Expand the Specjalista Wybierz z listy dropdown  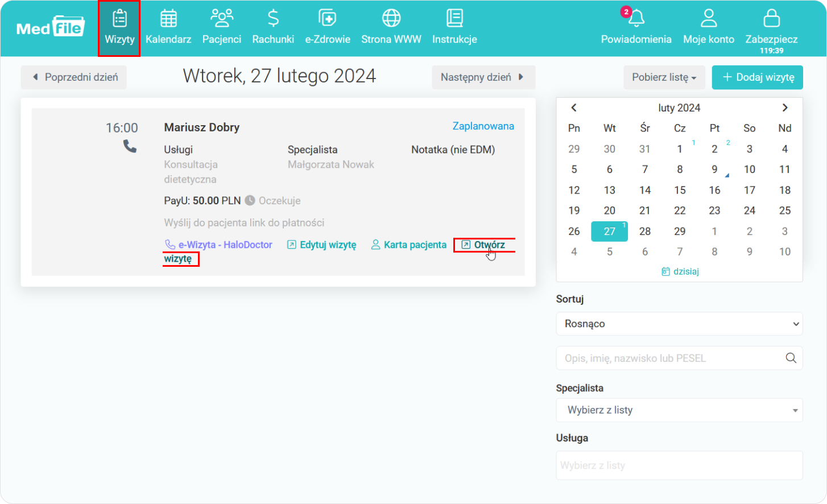679,410
